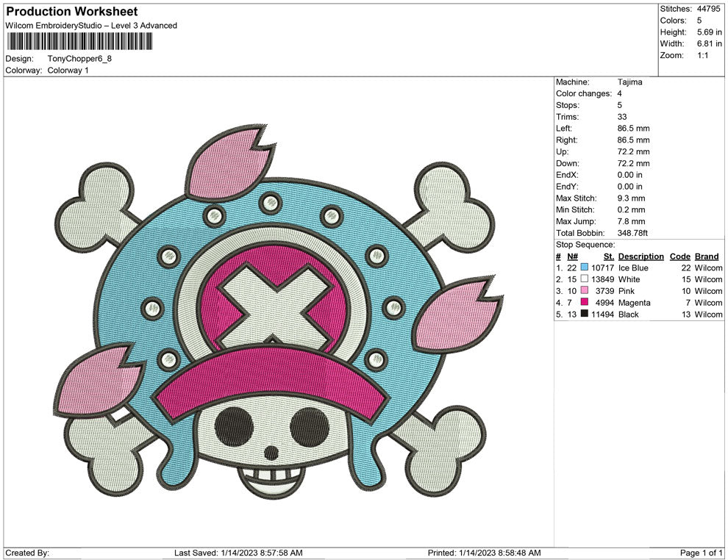This screenshot has width=728, height=560.
Task: Select the Magenta thread swatch
Action: [x=586, y=303]
